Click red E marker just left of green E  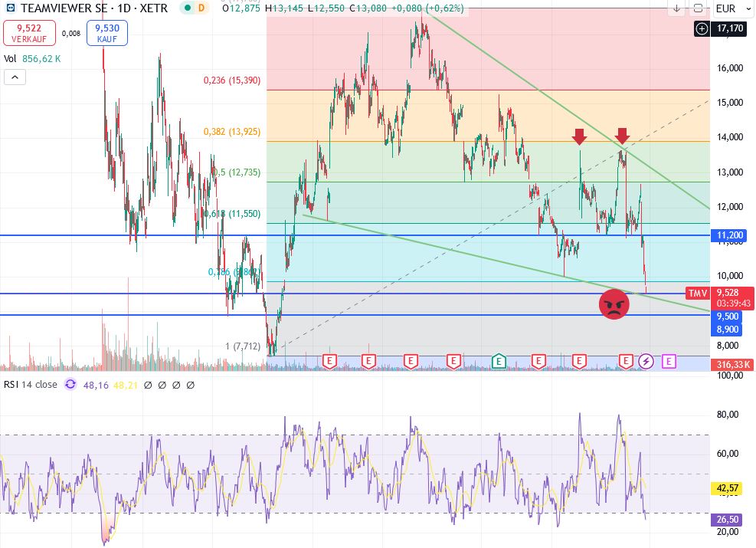(x=453, y=361)
